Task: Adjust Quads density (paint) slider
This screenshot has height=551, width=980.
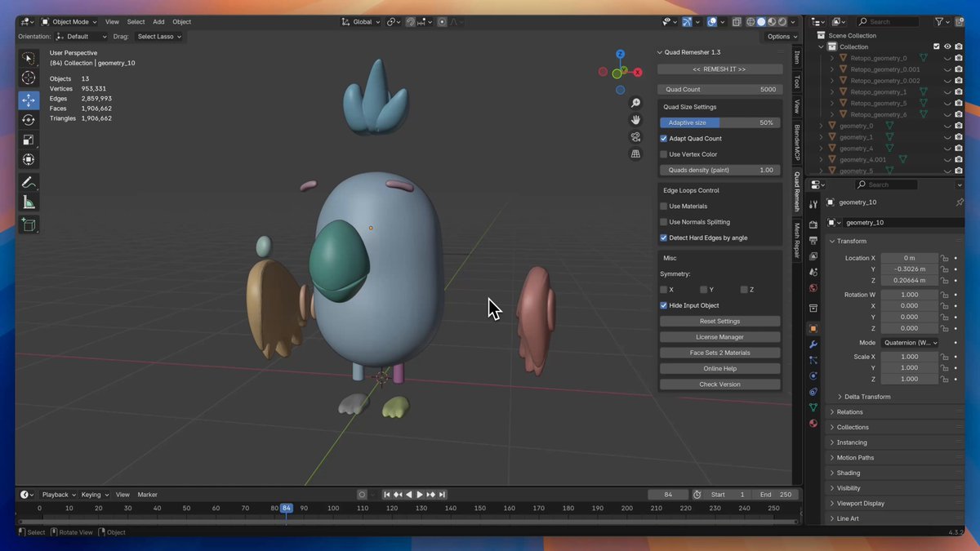Action: [719, 170]
